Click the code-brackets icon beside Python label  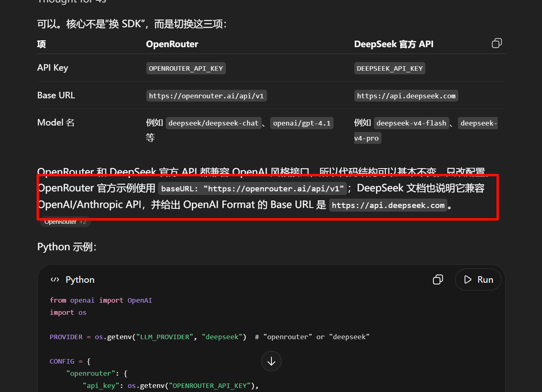(x=55, y=279)
